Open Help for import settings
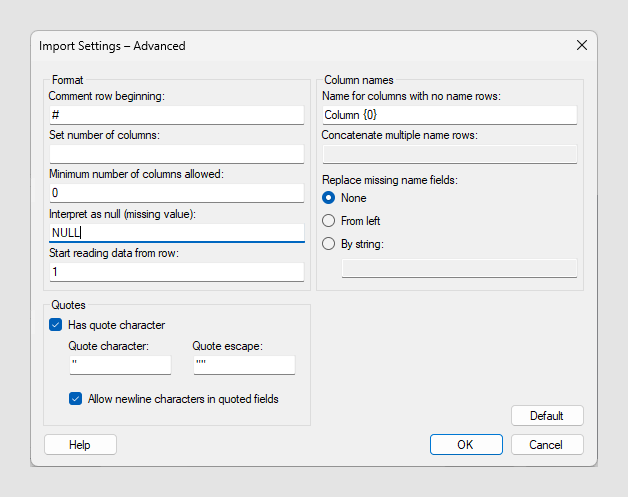Image resolution: width=628 pixels, height=497 pixels. (80, 445)
